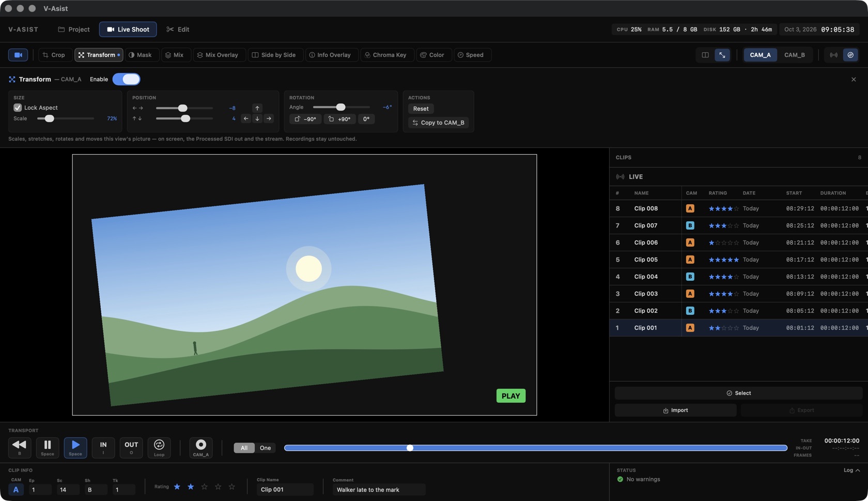Open the Chroma Key tool
Image resolution: width=868 pixels, height=501 pixels.
385,55
